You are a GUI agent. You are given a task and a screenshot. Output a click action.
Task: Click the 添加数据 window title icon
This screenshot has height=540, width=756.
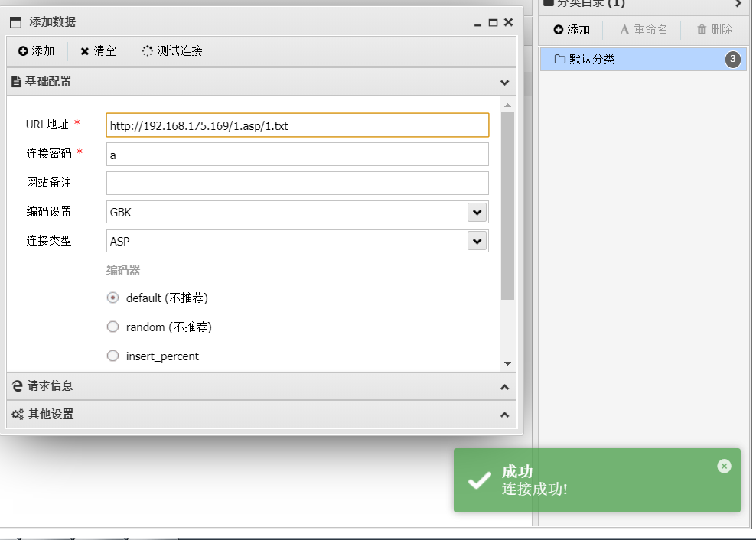coord(16,23)
